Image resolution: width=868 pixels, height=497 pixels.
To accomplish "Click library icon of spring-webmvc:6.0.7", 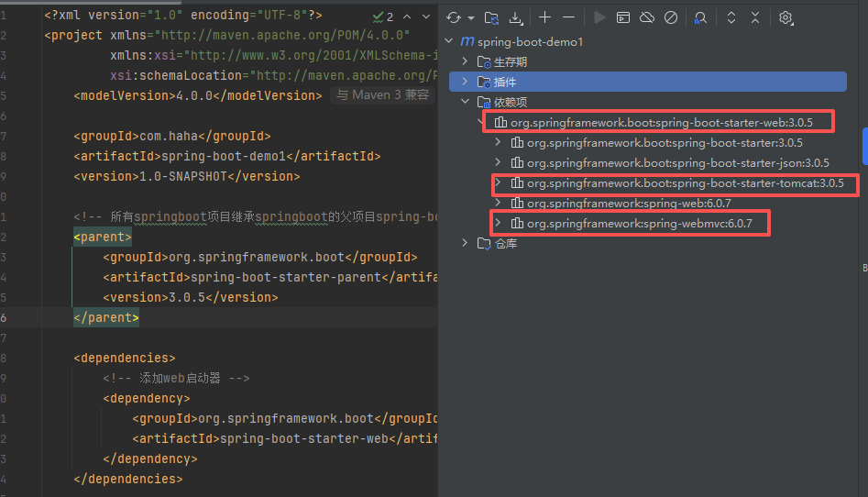I will pyautogui.click(x=517, y=223).
